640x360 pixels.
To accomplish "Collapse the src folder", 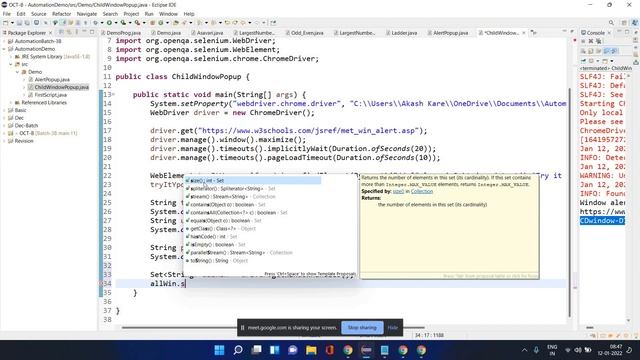I will (11, 64).
